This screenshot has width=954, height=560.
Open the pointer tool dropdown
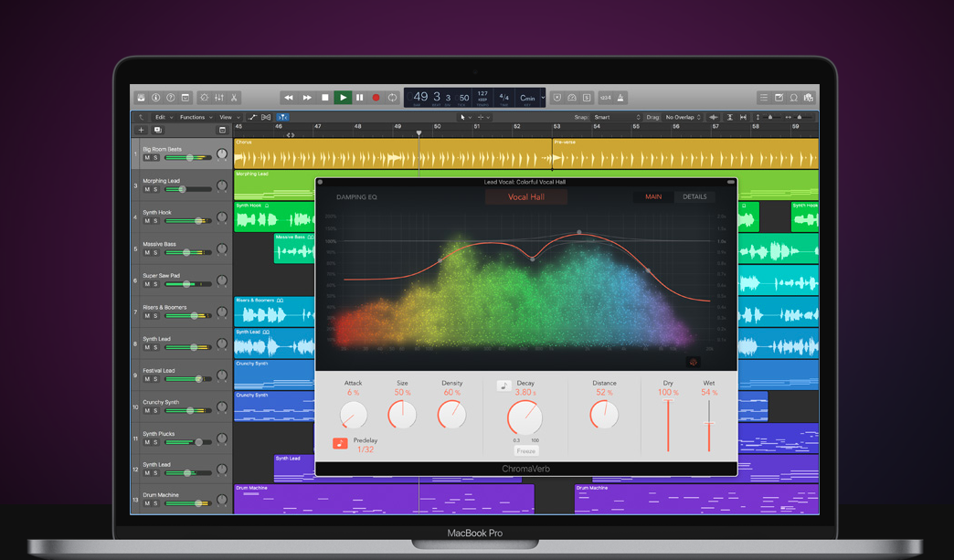click(x=465, y=117)
